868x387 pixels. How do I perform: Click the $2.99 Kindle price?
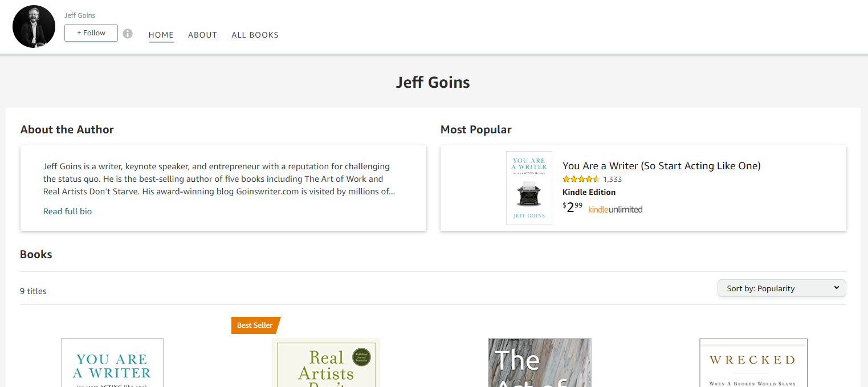coord(572,207)
